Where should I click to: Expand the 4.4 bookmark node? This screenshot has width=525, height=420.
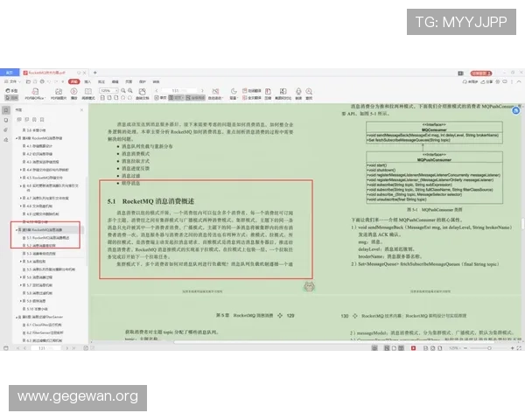tap(21, 170)
